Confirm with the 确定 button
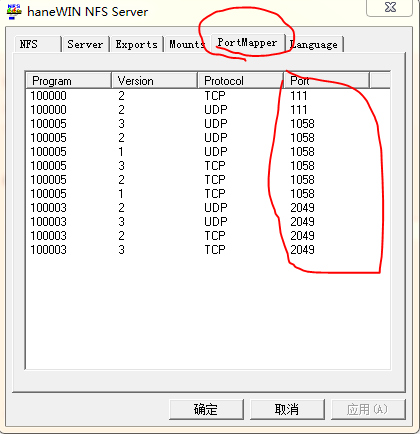The width and height of the screenshot is (420, 434). (x=206, y=409)
